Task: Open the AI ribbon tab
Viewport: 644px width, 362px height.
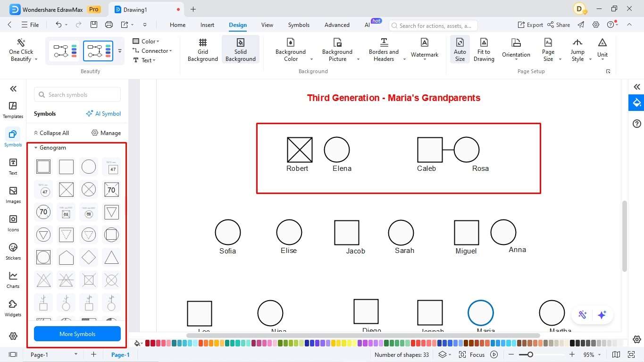Action: (367, 25)
